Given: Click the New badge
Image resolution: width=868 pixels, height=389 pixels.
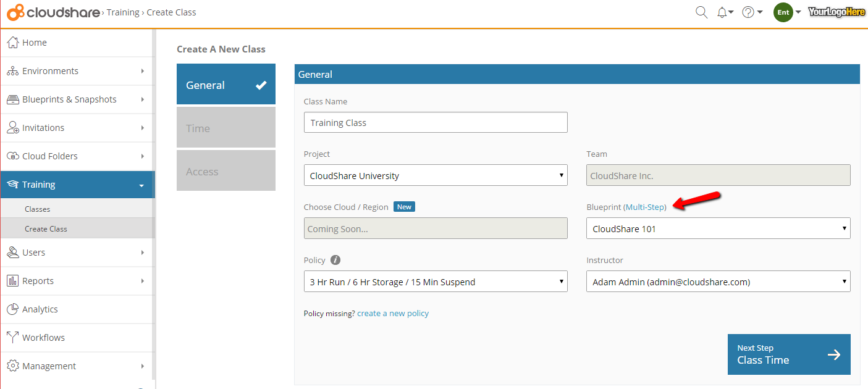Looking at the screenshot, I should click(x=404, y=207).
